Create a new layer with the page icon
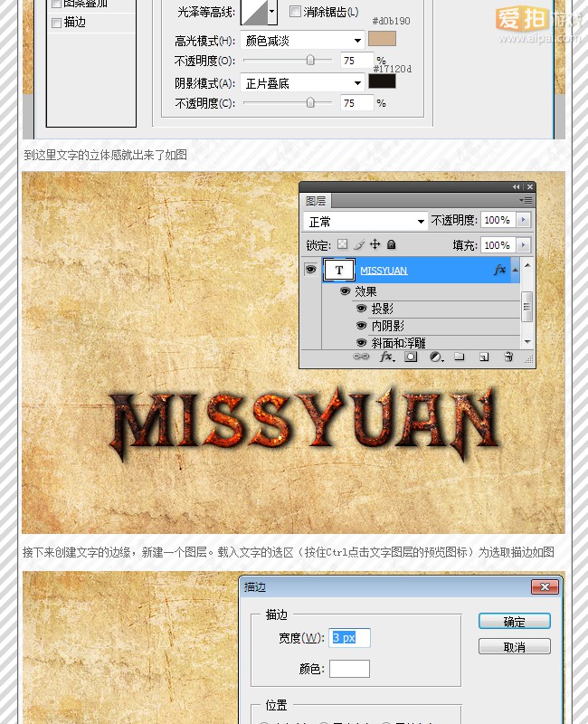 pyautogui.click(x=484, y=357)
